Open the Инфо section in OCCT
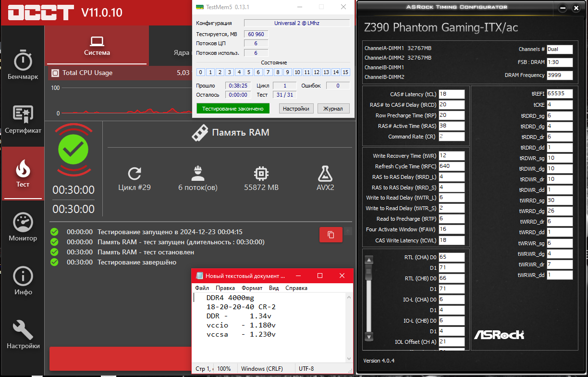The image size is (588, 377). (x=23, y=281)
